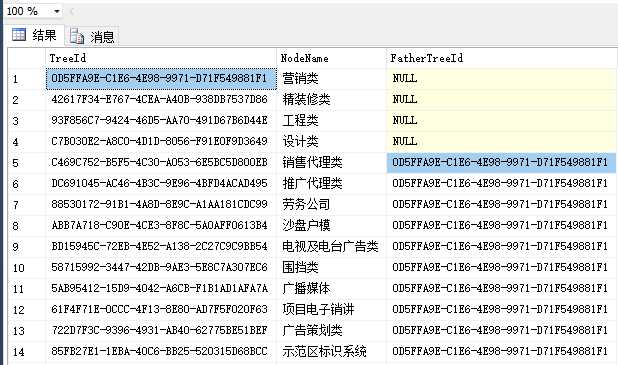This screenshot has height=365, width=618.
Task: Click NodeName cell 设计类
Action: [332, 142]
